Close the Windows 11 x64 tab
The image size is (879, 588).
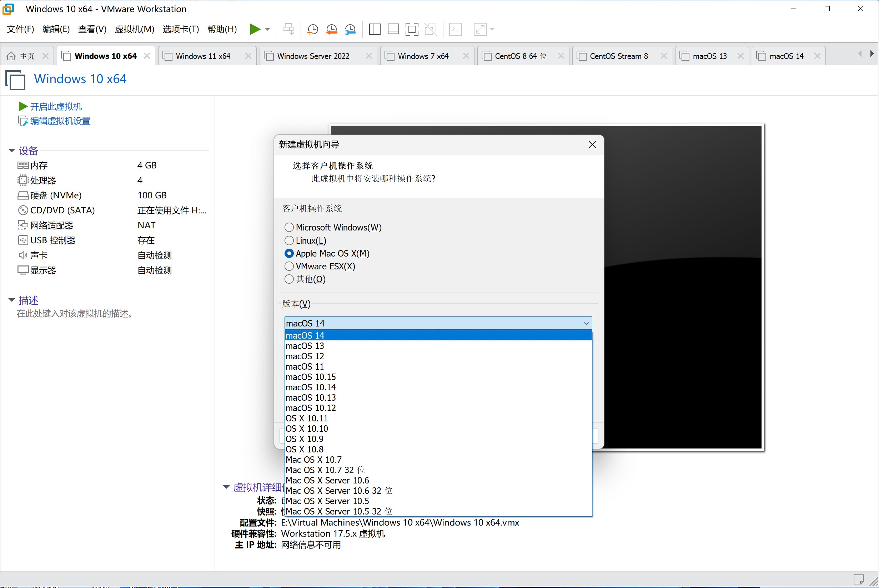[x=248, y=56]
